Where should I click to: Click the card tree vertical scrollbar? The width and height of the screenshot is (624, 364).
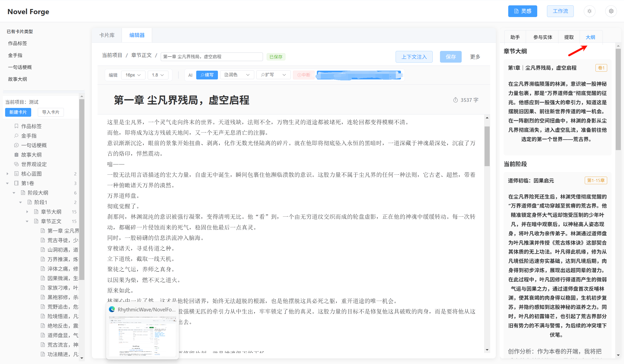coord(81,189)
